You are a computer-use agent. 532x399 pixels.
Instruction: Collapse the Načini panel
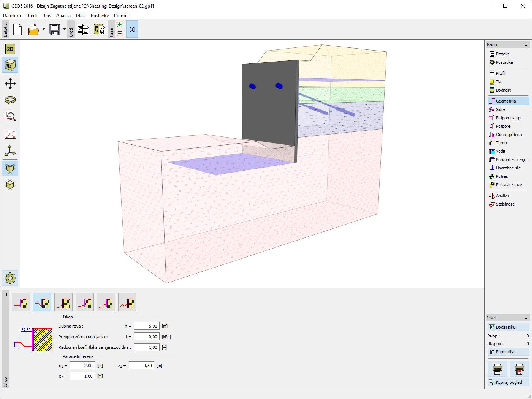[x=526, y=45]
